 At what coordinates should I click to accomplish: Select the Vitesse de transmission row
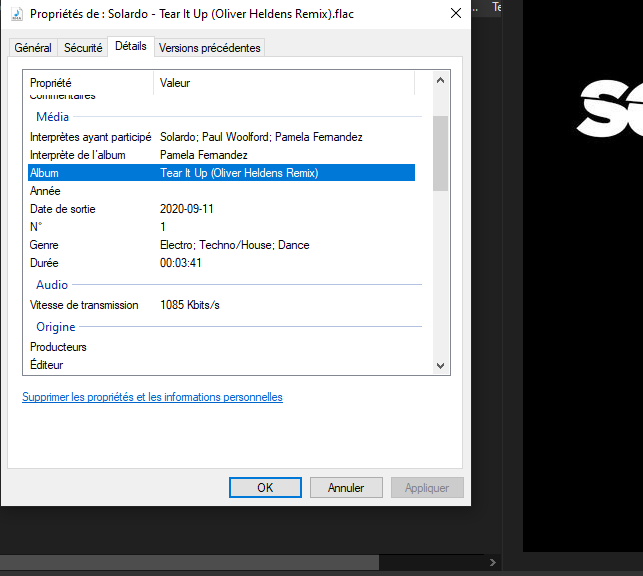(x=221, y=305)
